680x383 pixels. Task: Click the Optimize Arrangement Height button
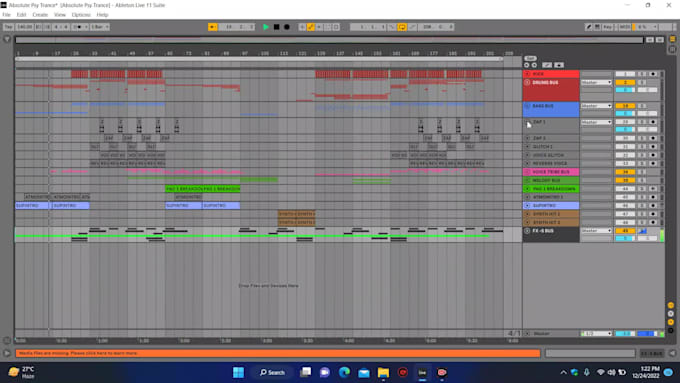[x=650, y=39]
